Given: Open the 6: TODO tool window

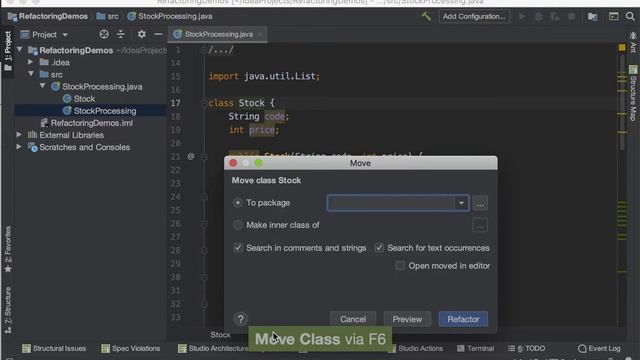Looking at the screenshot, I should point(527,348).
